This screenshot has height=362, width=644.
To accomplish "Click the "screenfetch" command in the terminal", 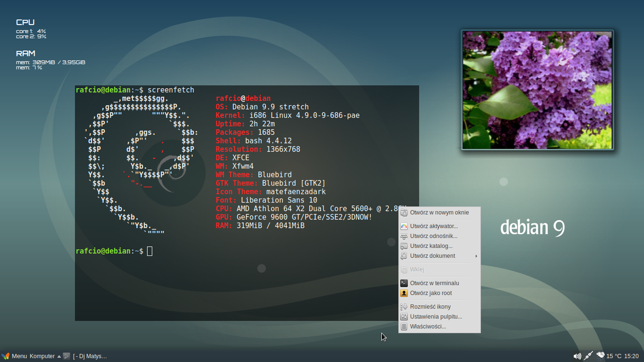I will pos(171,90).
